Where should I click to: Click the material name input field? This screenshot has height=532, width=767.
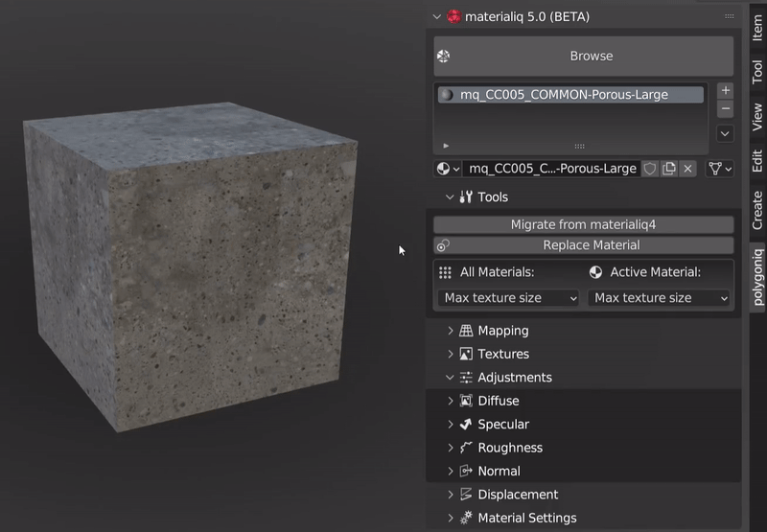pyautogui.click(x=550, y=169)
